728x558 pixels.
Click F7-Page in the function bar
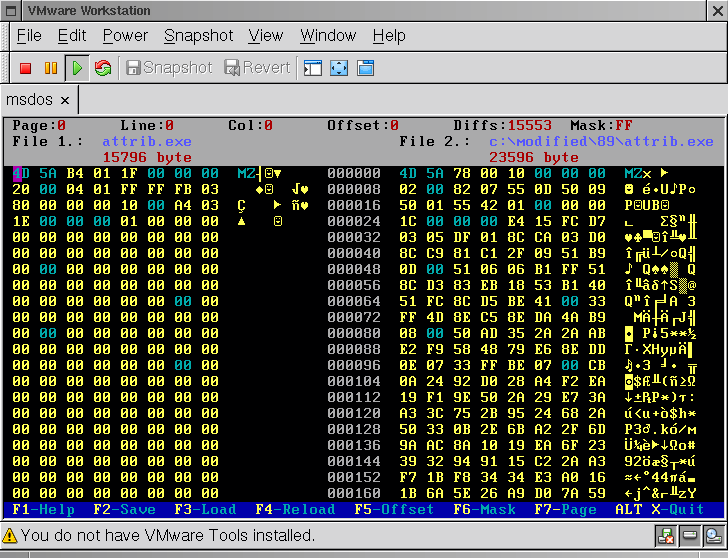point(565,509)
